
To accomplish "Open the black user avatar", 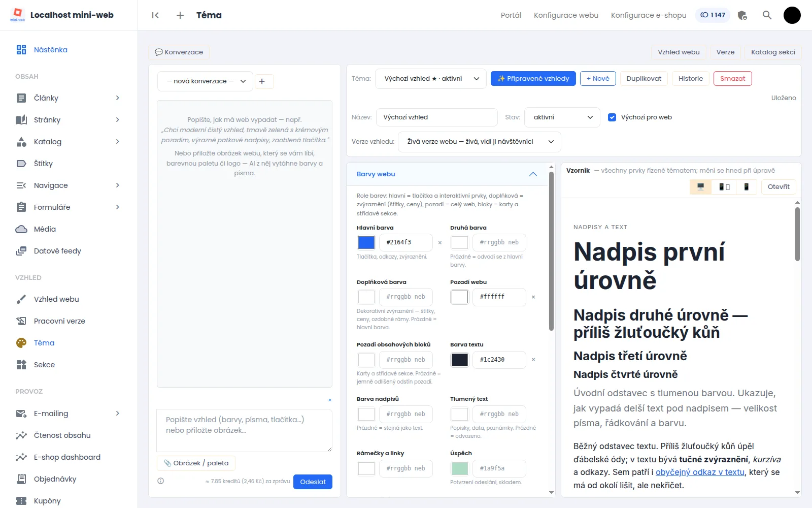I will point(792,15).
